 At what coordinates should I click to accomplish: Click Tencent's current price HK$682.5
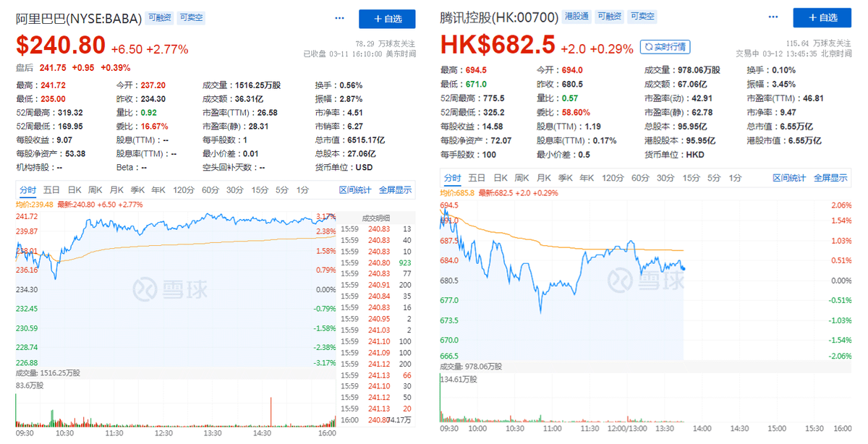[x=498, y=46]
